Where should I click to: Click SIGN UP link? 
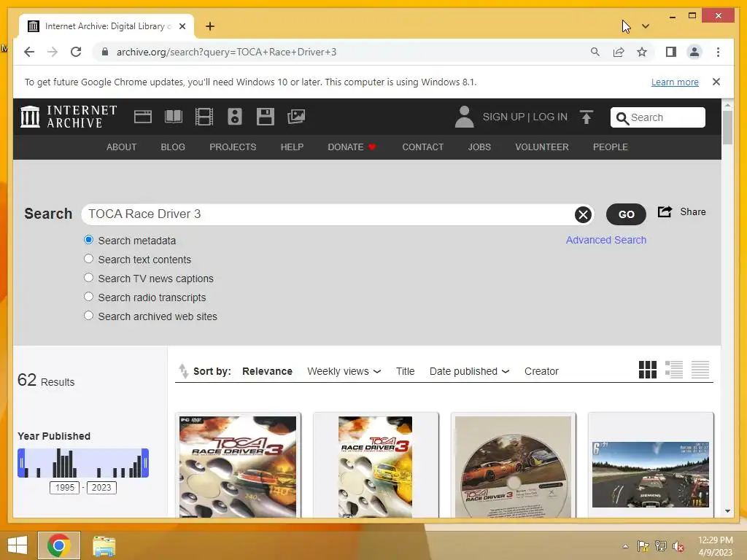click(x=503, y=117)
